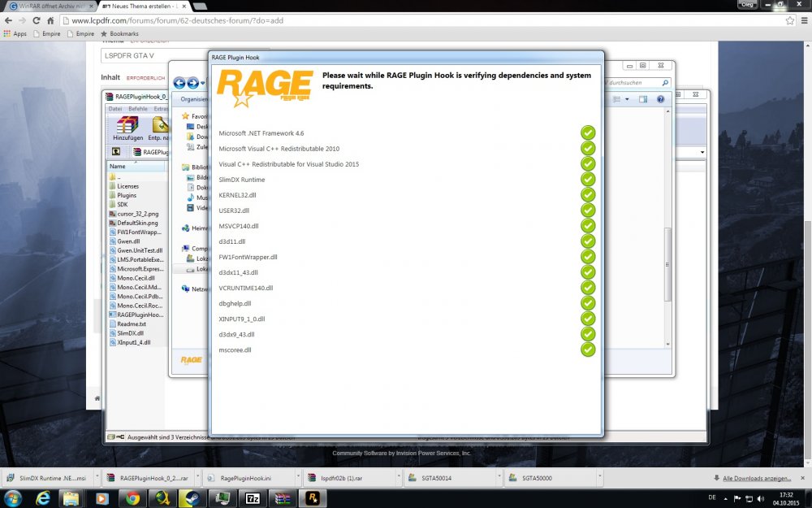Go back in the Explorer window

(179, 83)
